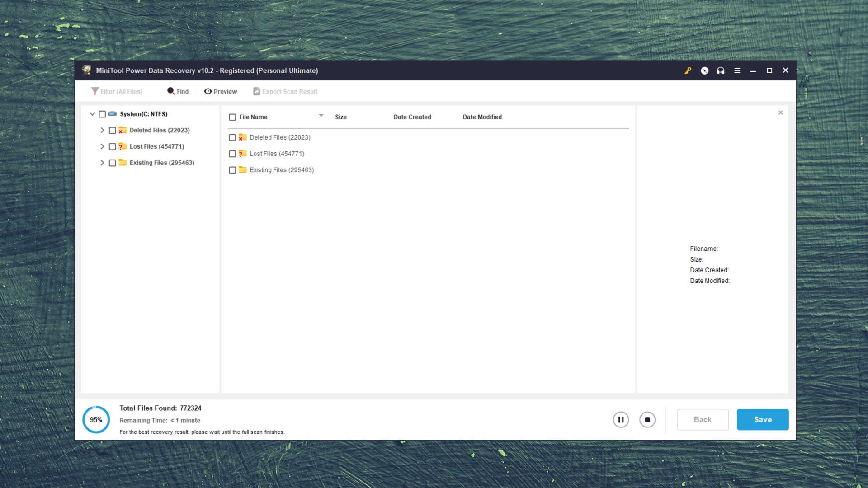Click Existing Files folder icon in file list
Viewport: 868px width, 488px height.
pos(243,170)
